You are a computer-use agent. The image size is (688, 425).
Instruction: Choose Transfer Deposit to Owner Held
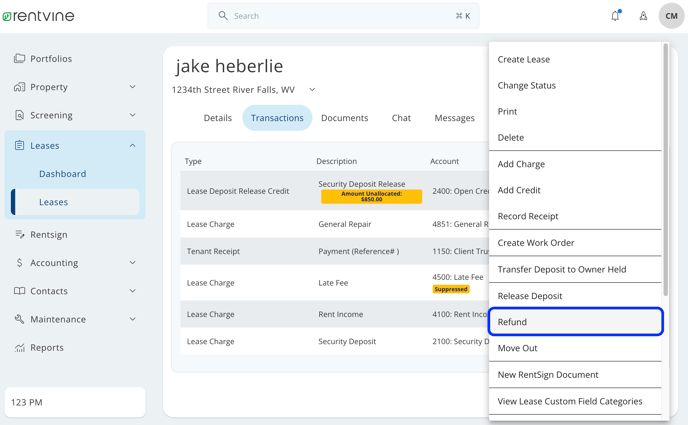coord(575,269)
